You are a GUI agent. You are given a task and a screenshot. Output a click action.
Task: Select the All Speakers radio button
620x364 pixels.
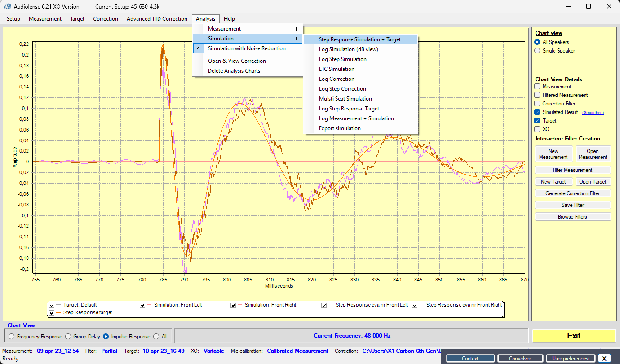point(537,42)
